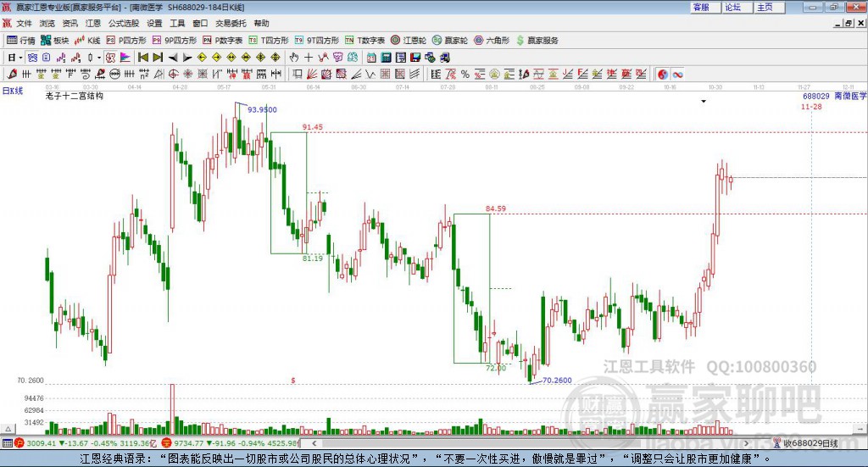Click the 93.9500 high price label

[x=262, y=109]
